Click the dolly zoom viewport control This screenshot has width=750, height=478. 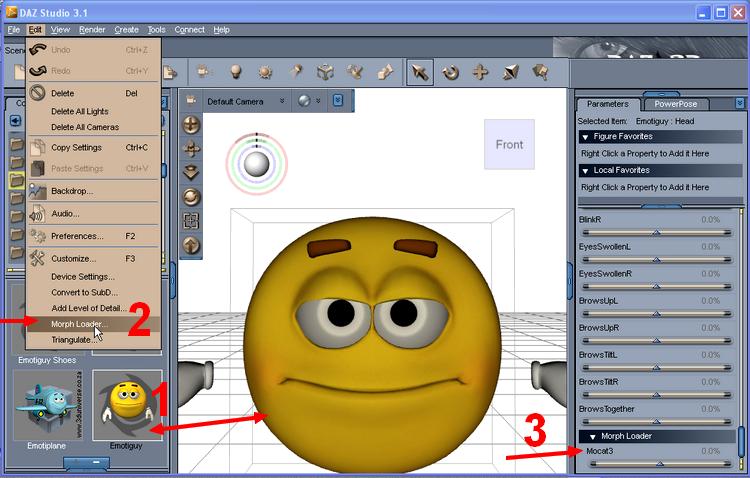191,172
